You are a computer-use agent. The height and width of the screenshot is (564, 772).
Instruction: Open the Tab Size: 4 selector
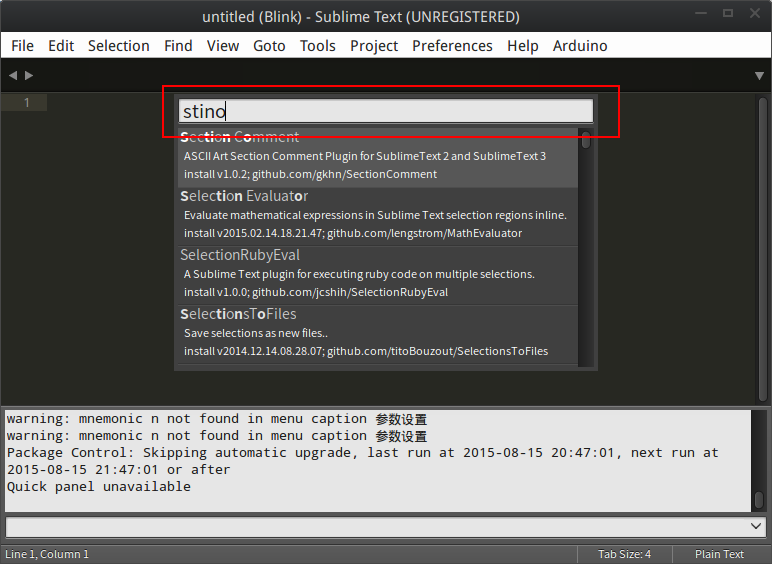(624, 554)
